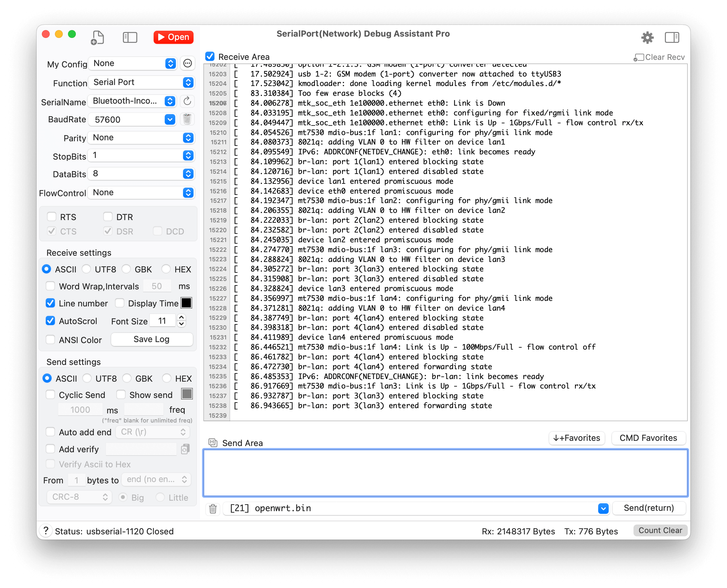
Task: Disable the Line number checkbox
Action: (x=50, y=303)
